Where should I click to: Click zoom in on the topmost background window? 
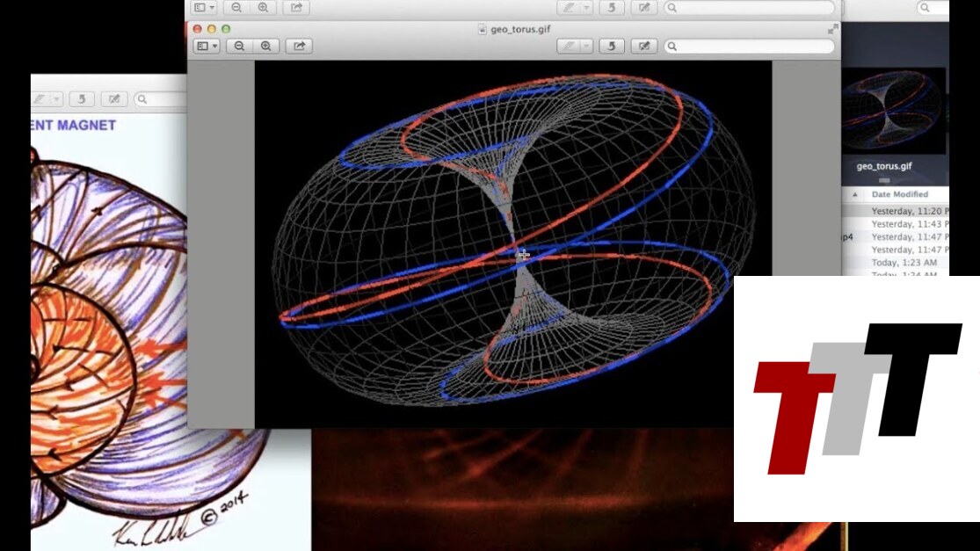tap(263, 7)
